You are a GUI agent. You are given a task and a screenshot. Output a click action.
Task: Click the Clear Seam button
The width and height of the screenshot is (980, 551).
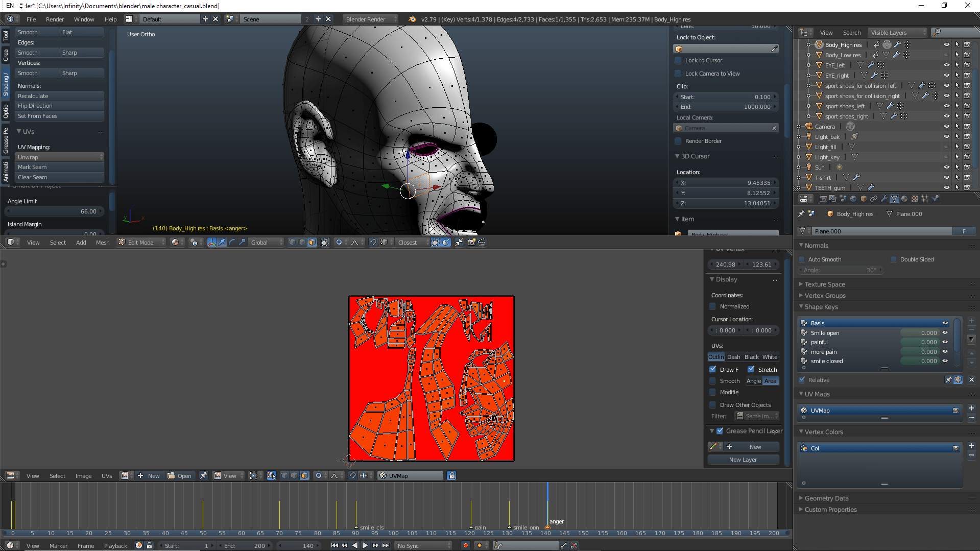[x=59, y=177]
